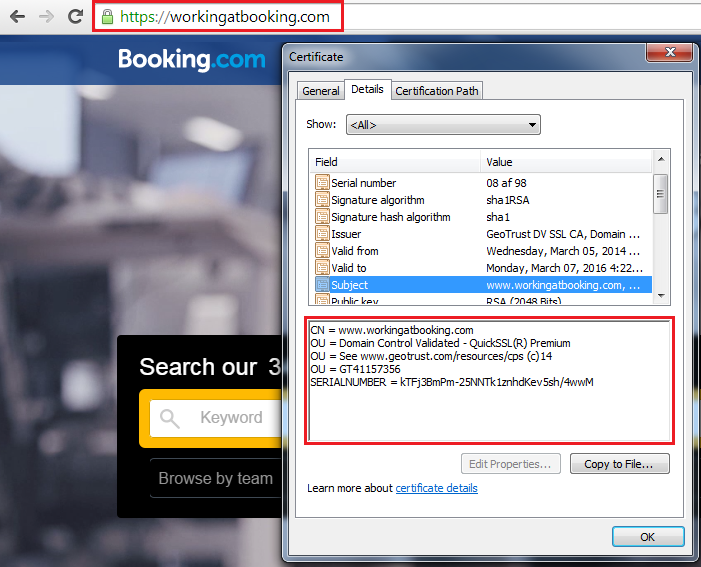
Task: Click the field list scroll down arrow
Action: pyautogui.click(x=661, y=296)
